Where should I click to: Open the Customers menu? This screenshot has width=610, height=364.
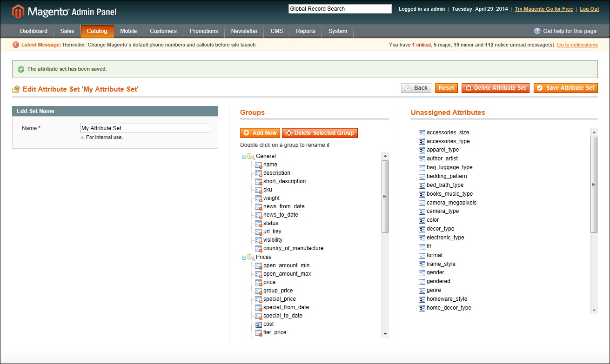163,31
